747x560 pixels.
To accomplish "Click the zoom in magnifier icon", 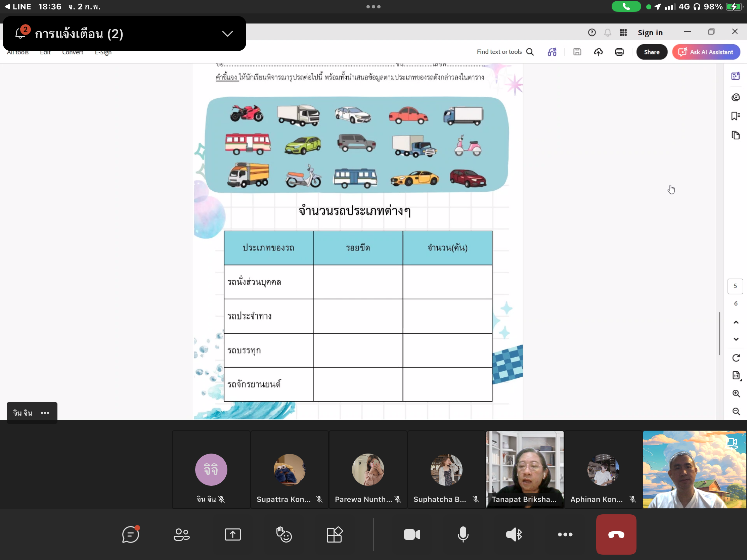I will pyautogui.click(x=736, y=393).
